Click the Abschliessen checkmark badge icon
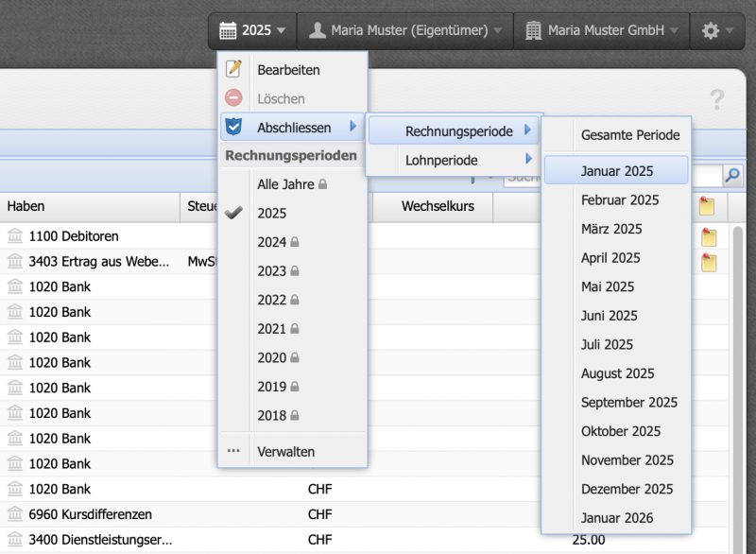The image size is (756, 554). click(x=232, y=124)
